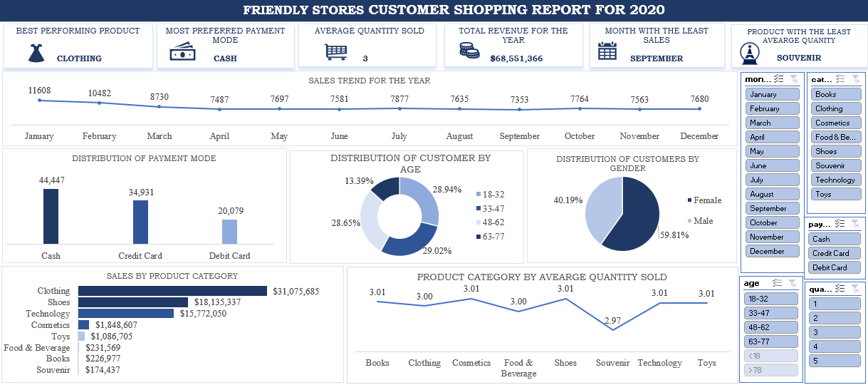This screenshot has width=868, height=385.
Task: Filter by September in the month slicer
Action: click(772, 208)
